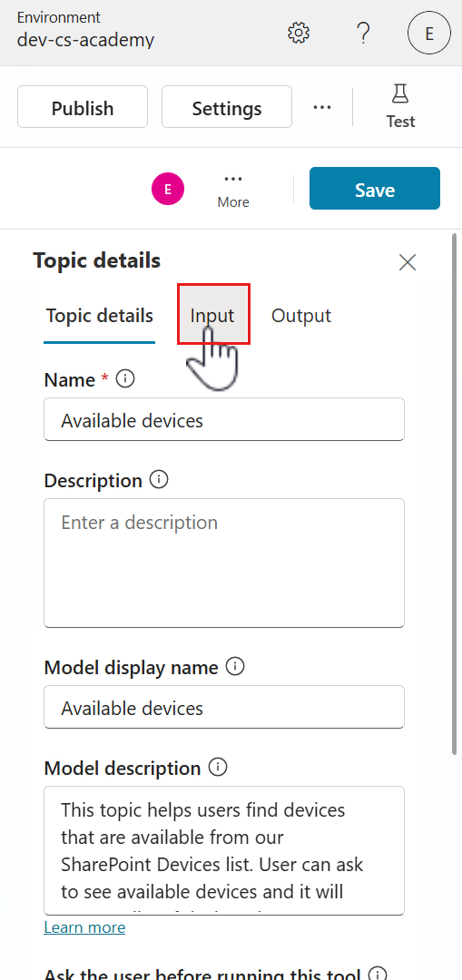Click the Publish button
The height and width of the screenshot is (980, 462).
coord(83,107)
